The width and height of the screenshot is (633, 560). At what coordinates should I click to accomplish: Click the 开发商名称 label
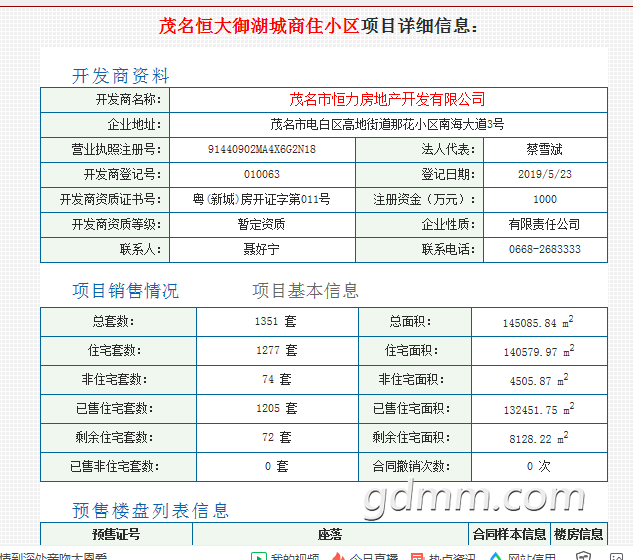click(x=128, y=99)
